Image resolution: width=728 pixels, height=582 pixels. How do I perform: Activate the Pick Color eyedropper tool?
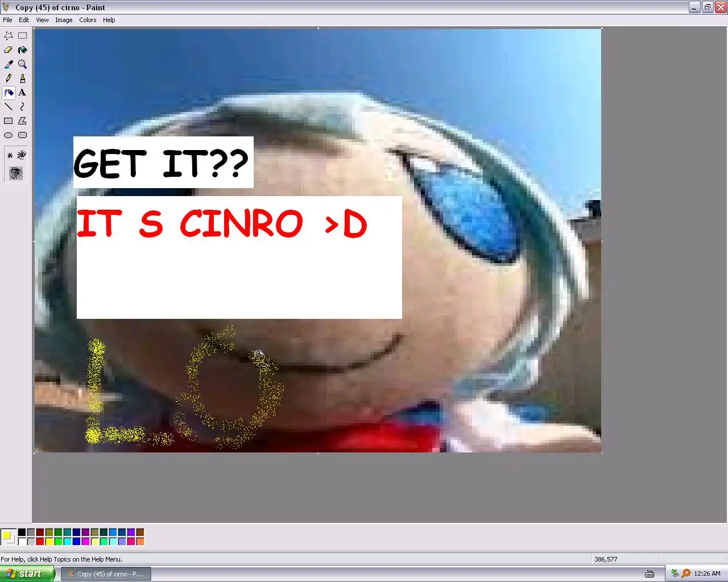[9, 64]
